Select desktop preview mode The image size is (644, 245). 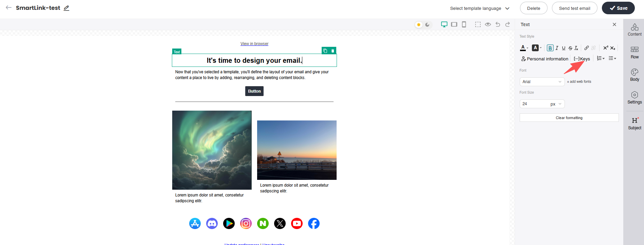pyautogui.click(x=444, y=24)
